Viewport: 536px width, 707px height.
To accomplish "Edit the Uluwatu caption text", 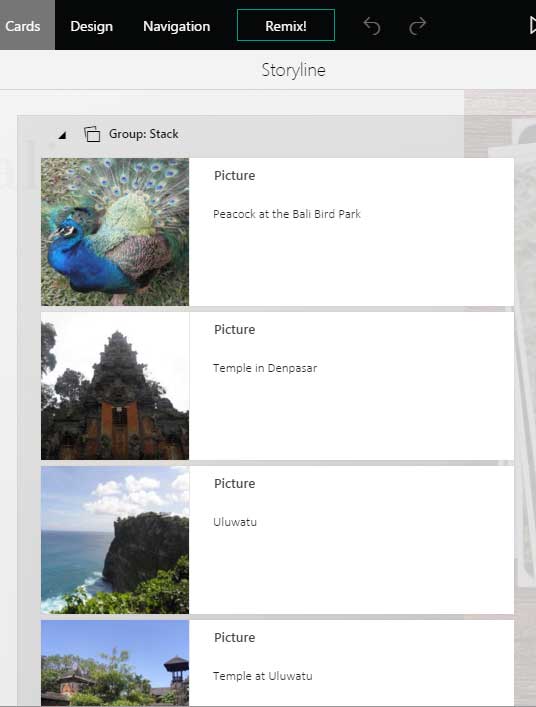I will click(235, 522).
